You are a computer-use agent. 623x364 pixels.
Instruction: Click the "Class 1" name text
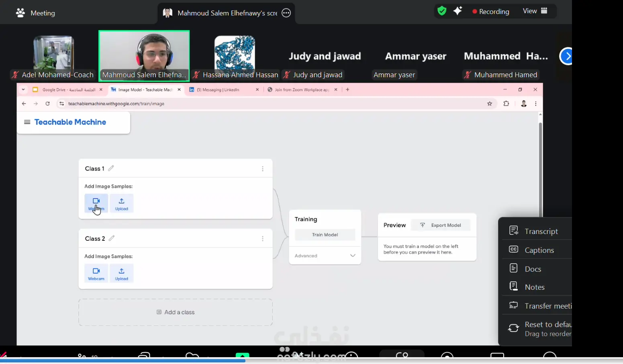[x=94, y=169]
